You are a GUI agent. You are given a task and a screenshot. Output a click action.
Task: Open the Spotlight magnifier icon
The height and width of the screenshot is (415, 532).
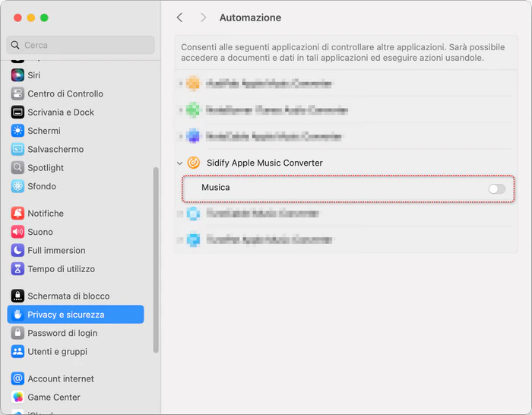click(17, 168)
